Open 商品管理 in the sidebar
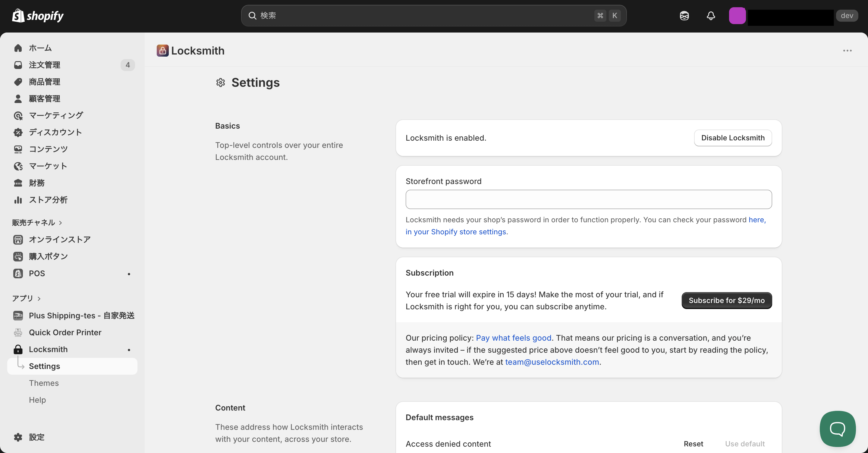868x453 pixels. 45,82
